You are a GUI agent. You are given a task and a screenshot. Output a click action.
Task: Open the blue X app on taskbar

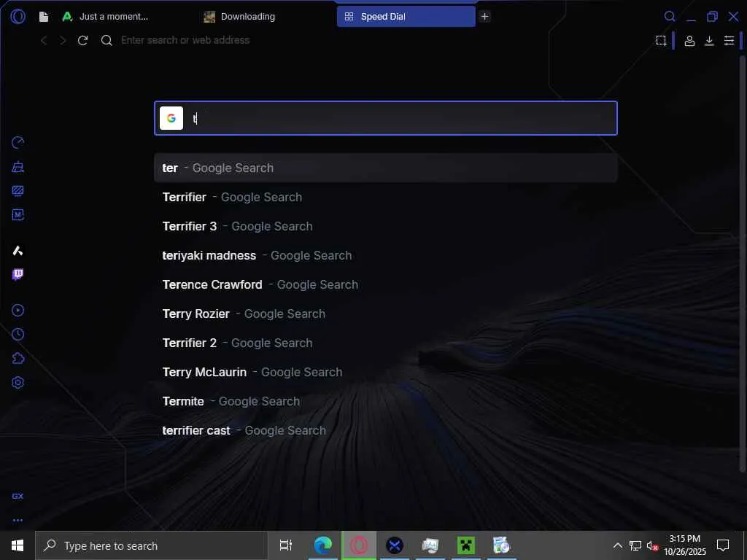point(395,545)
